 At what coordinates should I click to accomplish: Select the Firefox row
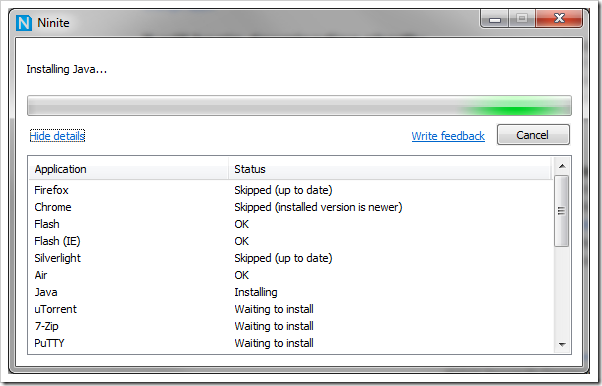point(290,190)
